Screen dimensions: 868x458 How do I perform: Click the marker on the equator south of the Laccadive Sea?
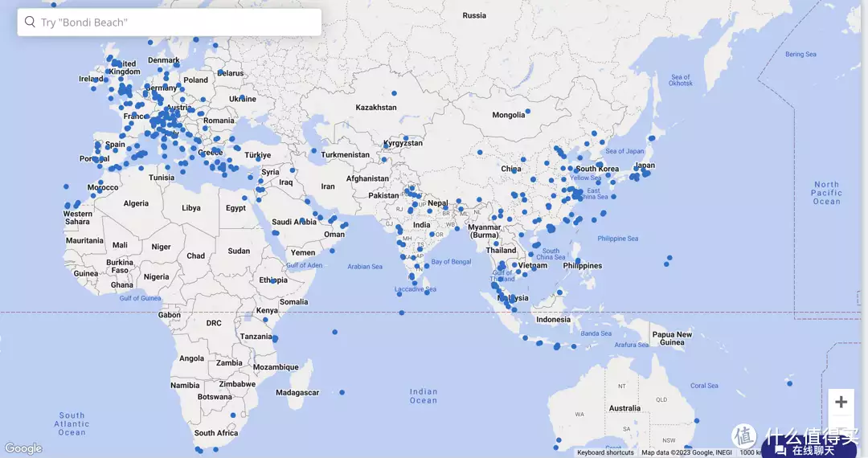402,313
